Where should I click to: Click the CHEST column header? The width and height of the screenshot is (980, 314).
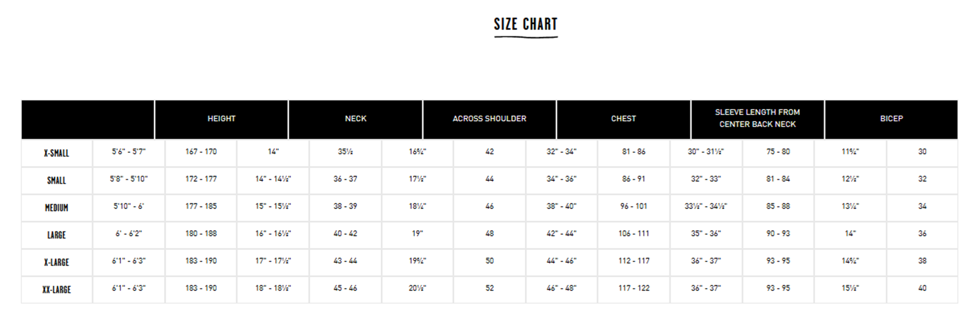[x=624, y=119]
